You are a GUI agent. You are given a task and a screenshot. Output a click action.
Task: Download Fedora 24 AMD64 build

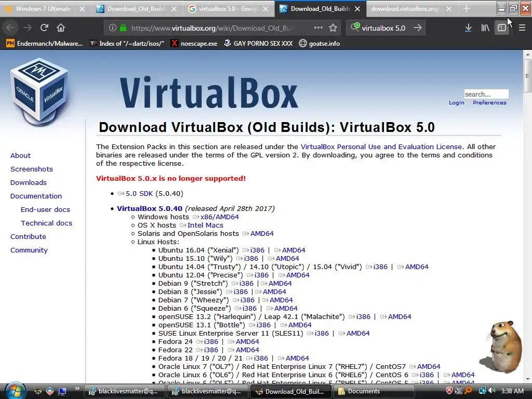coord(247,342)
